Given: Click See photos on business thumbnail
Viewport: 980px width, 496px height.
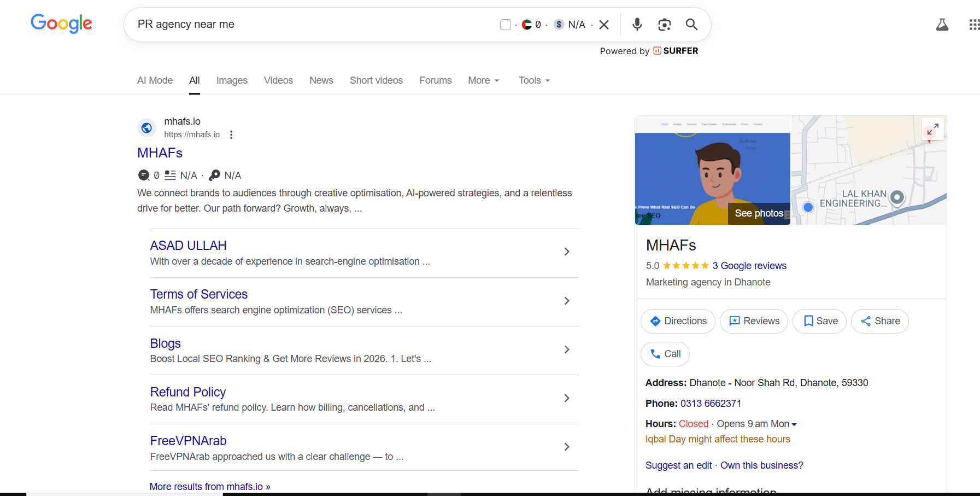Looking at the screenshot, I should [759, 213].
